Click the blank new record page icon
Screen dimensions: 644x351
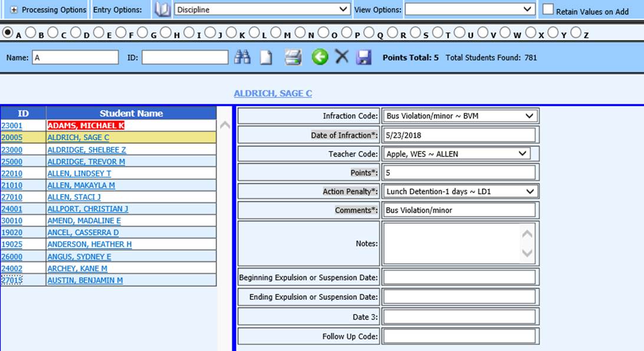[267, 57]
